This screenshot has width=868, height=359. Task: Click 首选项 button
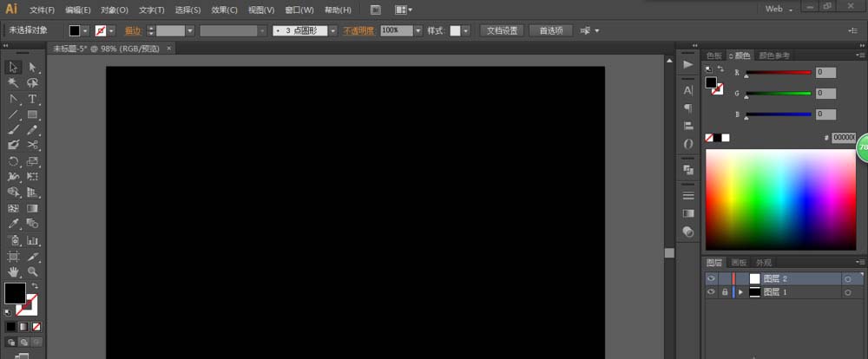coord(551,31)
